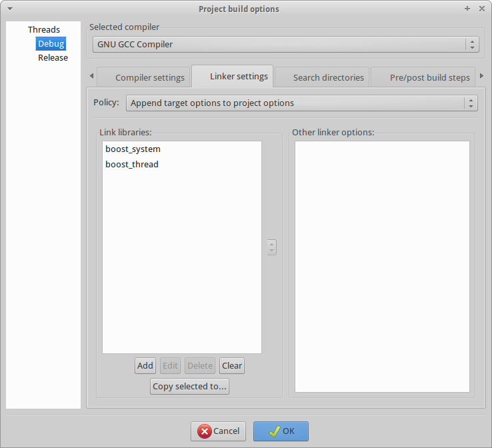Image resolution: width=492 pixels, height=448 pixels.
Task: Select boost_thread in Link libraries
Action: [x=182, y=165]
